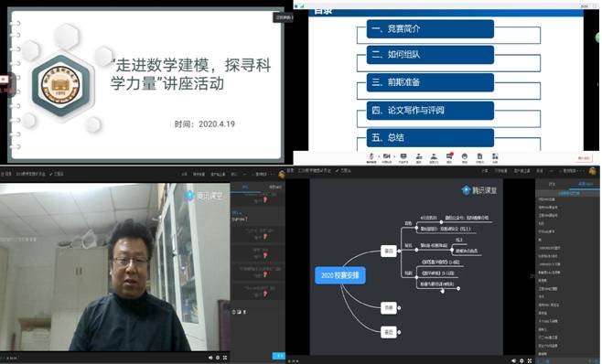Image resolution: width=602 pixels, height=364 pixels.
Task: Click the red end meeting button
Action: 584,158
